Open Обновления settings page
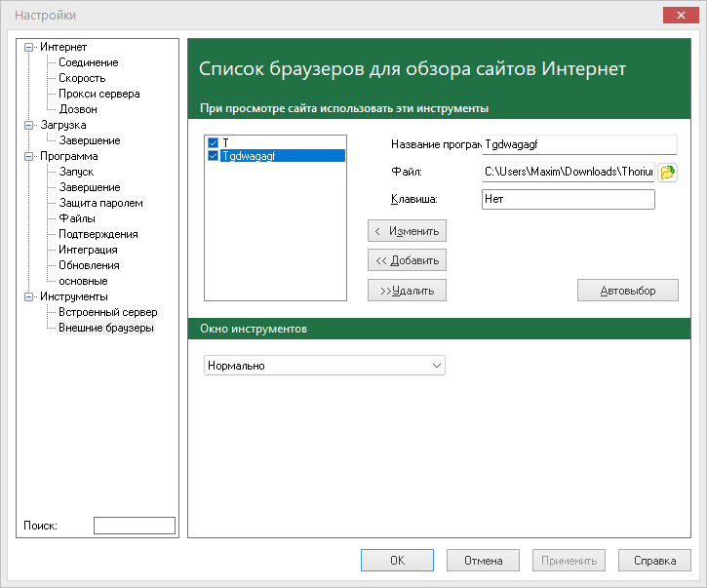The image size is (707, 588). pos(89,265)
